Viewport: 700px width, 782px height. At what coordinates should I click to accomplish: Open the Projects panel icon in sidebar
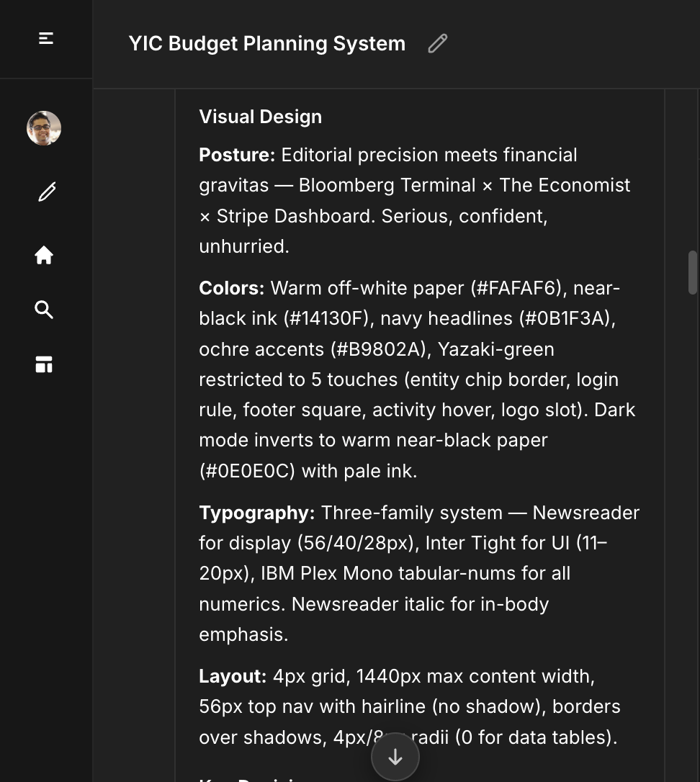tap(44, 364)
